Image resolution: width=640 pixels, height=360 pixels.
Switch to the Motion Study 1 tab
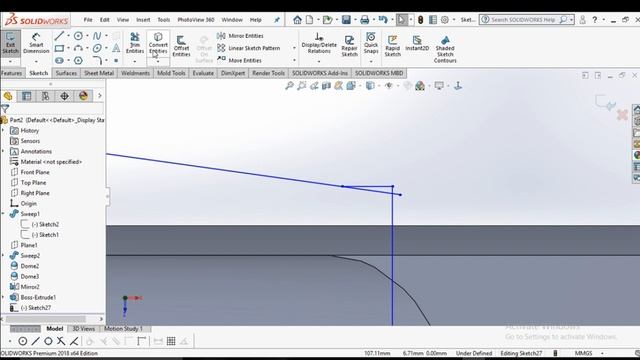123,329
